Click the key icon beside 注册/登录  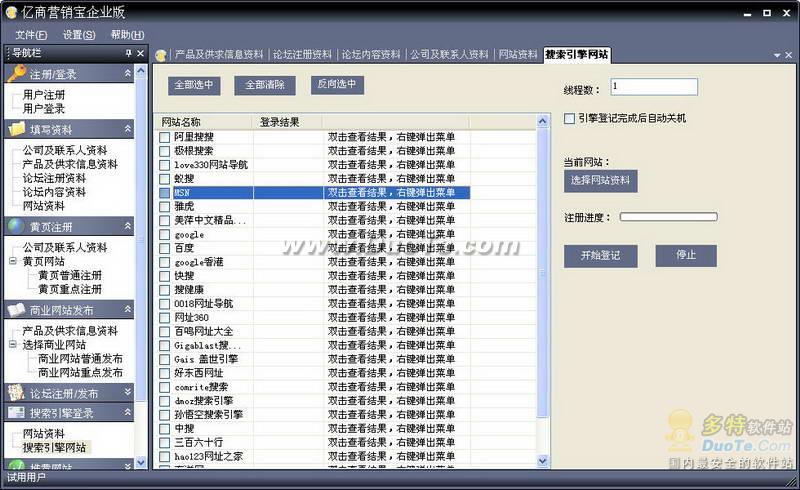(17, 74)
